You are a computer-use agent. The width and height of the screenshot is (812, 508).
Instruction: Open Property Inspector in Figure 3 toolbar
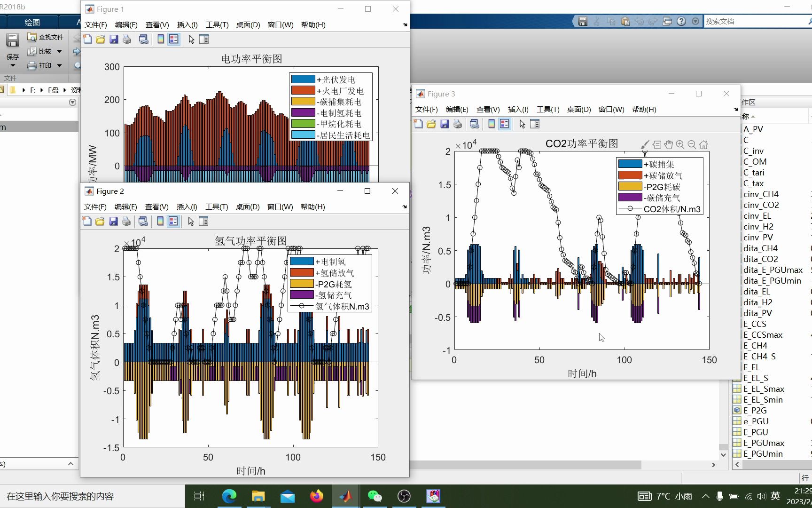point(535,124)
